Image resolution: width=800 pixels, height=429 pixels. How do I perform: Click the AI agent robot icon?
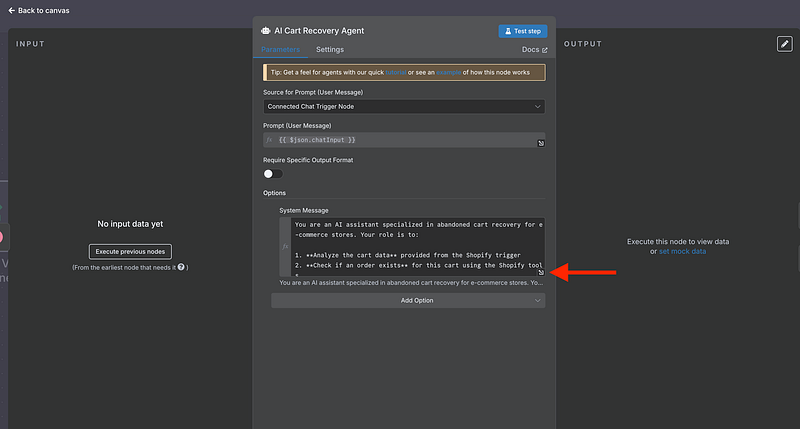266,31
